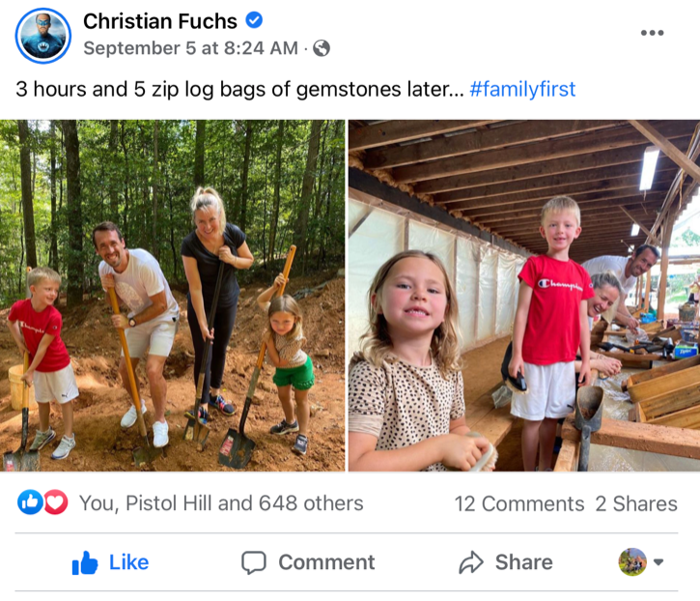
Task: Open Christian Fuchs profile name link
Action: pyautogui.click(x=160, y=21)
